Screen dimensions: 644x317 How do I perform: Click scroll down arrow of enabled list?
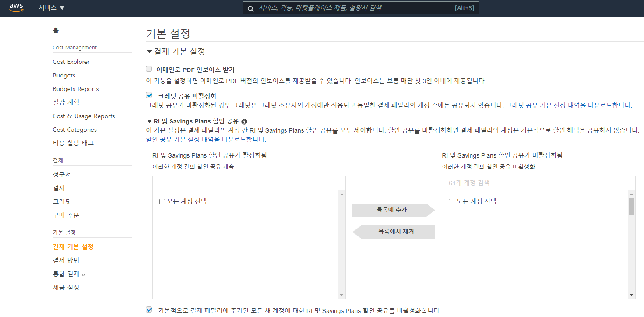point(342,295)
